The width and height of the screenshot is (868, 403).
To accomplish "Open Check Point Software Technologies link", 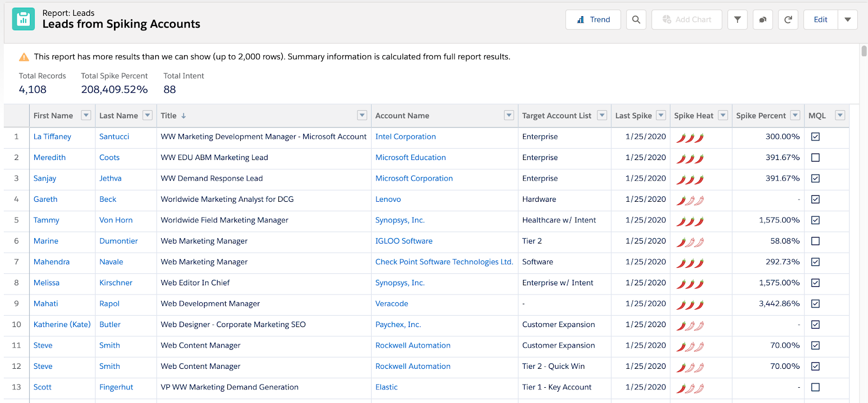I will (x=444, y=262).
